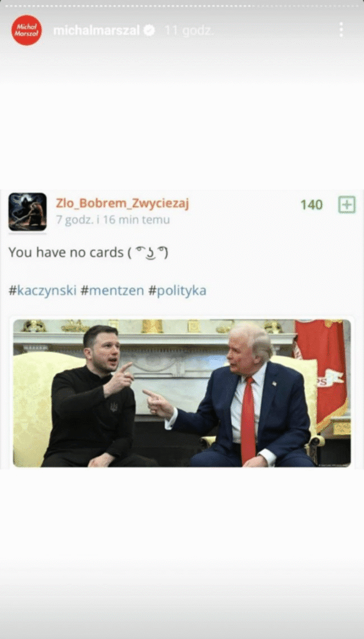The image size is (364, 639).
Task: Open the red Michał Marszał profile avatar
Action: pos(26,30)
